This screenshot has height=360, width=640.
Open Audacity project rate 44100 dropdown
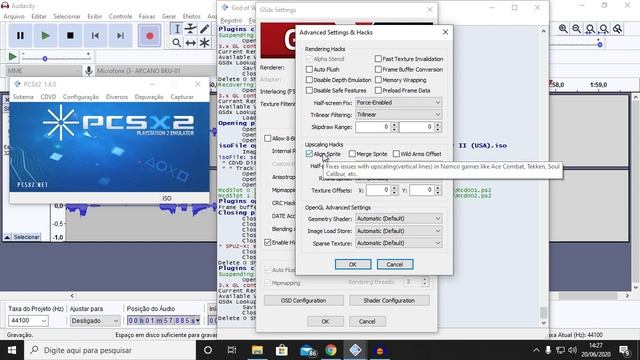(x=28, y=321)
